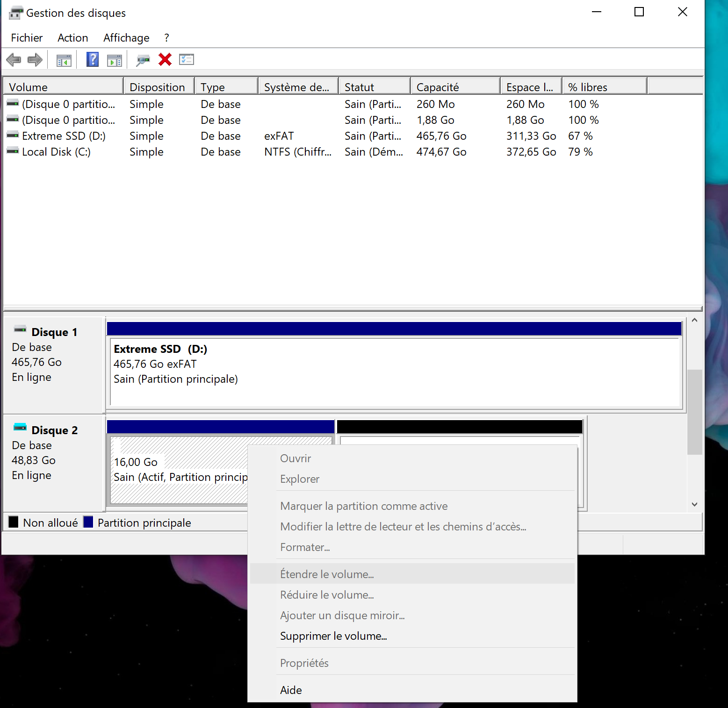Click the properties list toolbar icon
This screenshot has height=708, width=728.
tap(187, 59)
